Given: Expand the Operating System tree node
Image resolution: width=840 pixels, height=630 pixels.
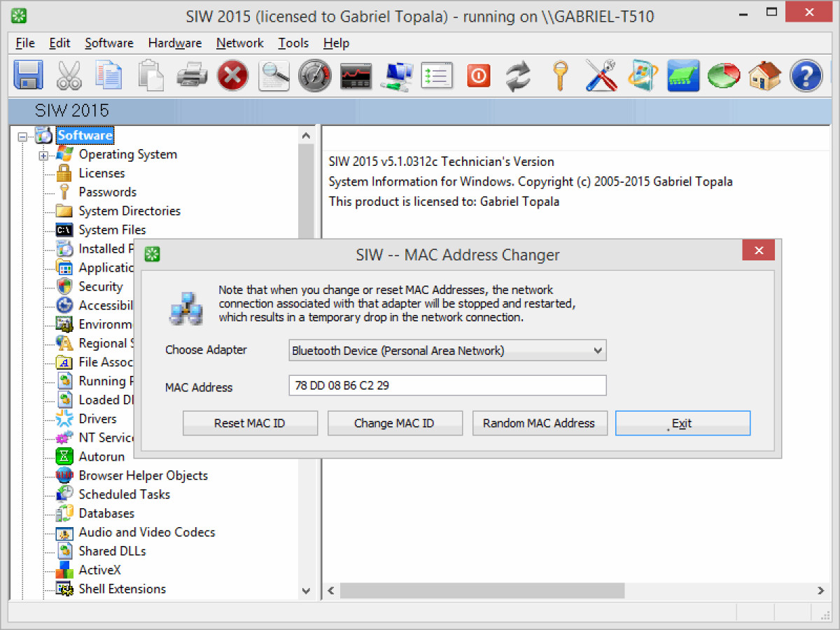Looking at the screenshot, I should [43, 155].
